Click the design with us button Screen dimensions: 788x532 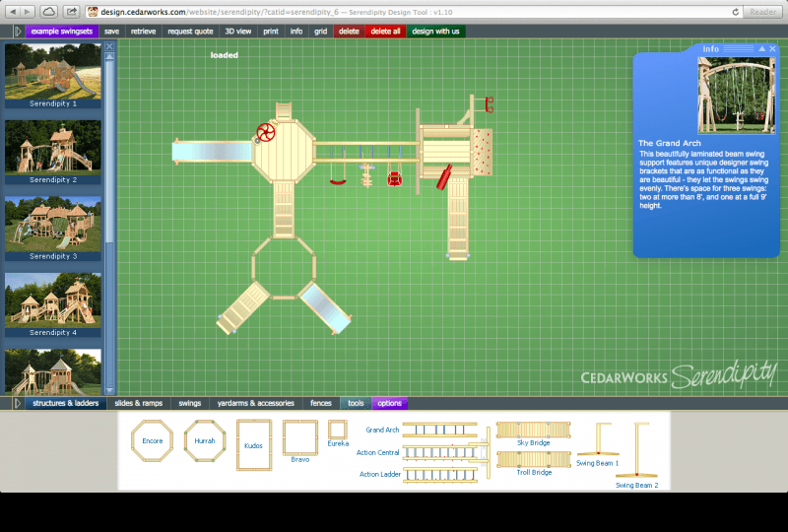[435, 32]
